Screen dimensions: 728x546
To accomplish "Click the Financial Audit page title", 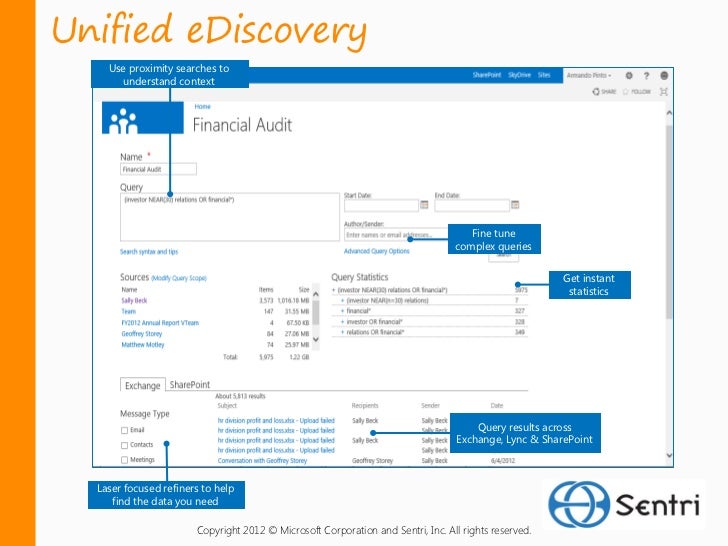I will click(x=242, y=125).
